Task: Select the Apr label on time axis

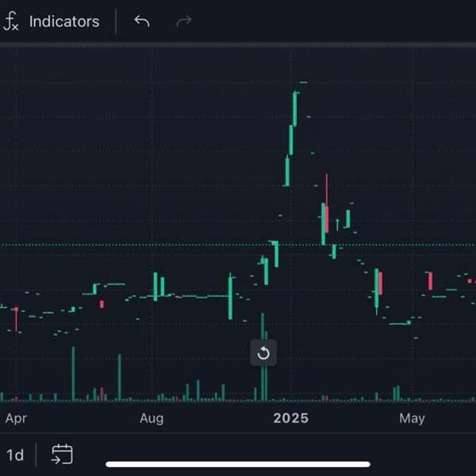Action: [x=16, y=418]
